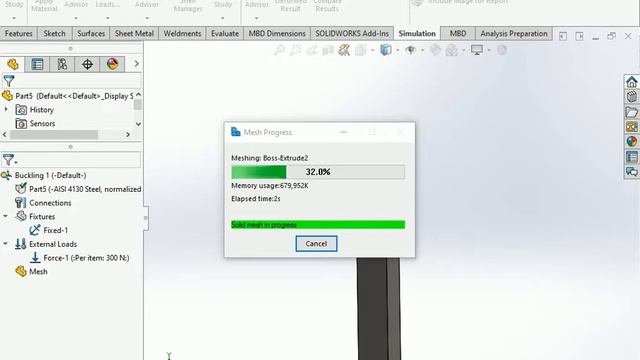This screenshot has height=360, width=640.
Task: Click the Previous View icon
Action: click(x=312, y=50)
